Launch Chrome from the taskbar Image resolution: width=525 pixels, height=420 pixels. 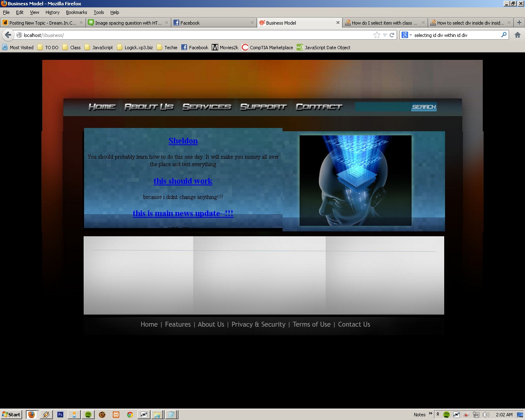click(130, 415)
